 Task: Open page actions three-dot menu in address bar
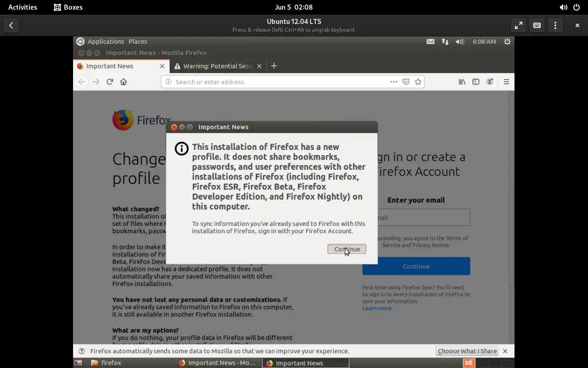pos(394,82)
